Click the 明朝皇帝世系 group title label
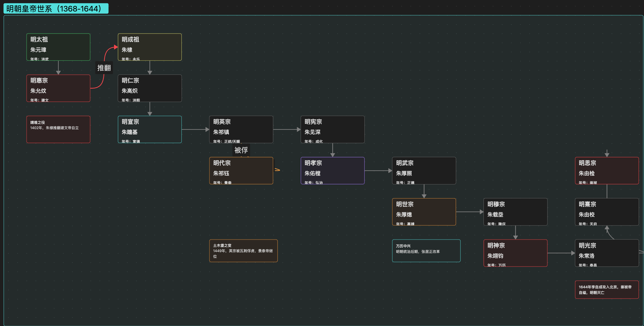This screenshot has height=326, width=644. [x=56, y=9]
